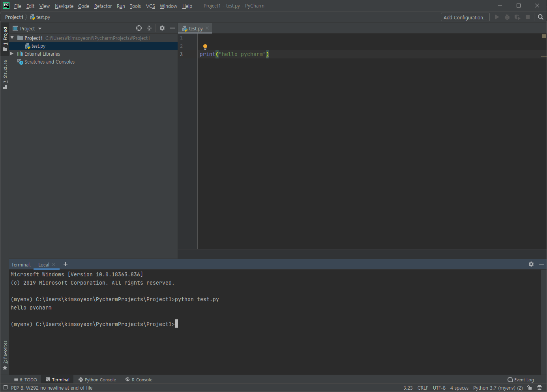Click tool windows toggle icon at status bar left

pyautogui.click(x=5, y=388)
